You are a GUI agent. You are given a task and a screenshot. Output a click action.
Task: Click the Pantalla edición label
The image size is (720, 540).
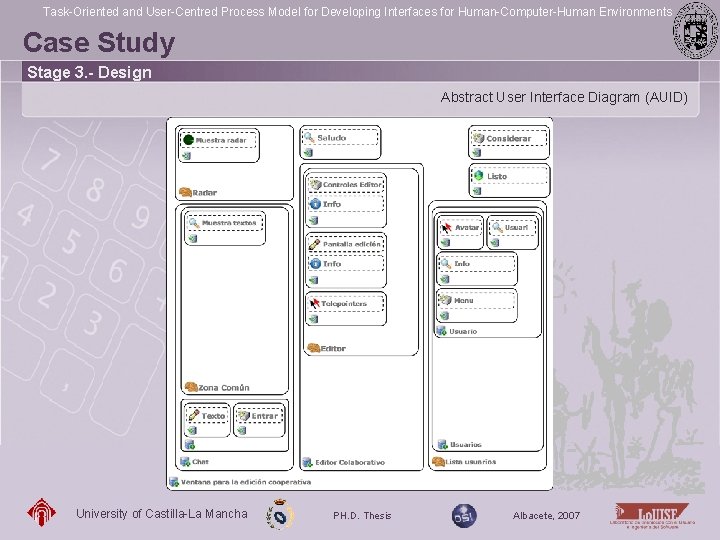352,244
